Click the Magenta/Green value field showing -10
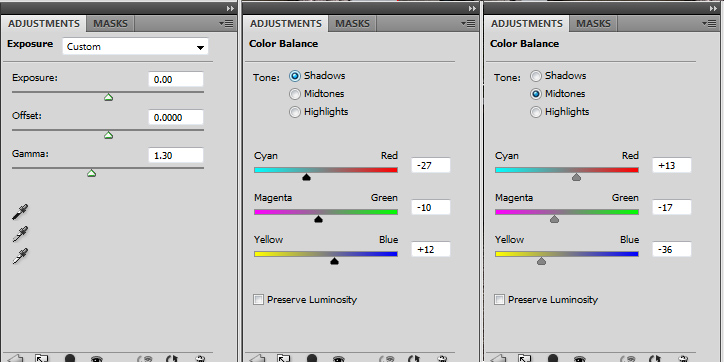 [x=431, y=207]
